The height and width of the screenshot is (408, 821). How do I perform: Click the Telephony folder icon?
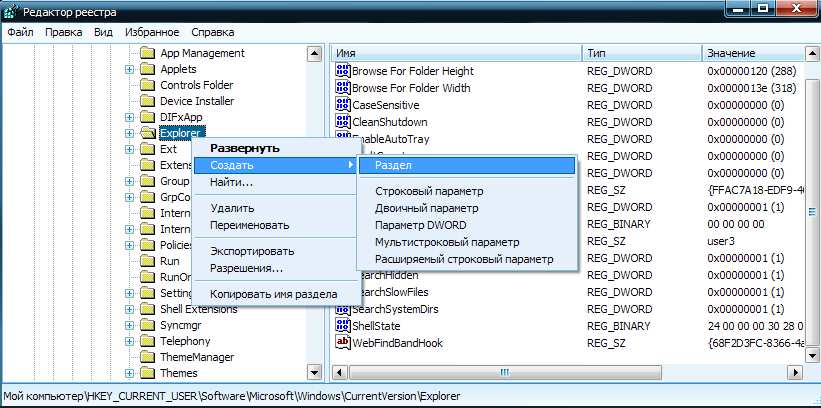147,341
